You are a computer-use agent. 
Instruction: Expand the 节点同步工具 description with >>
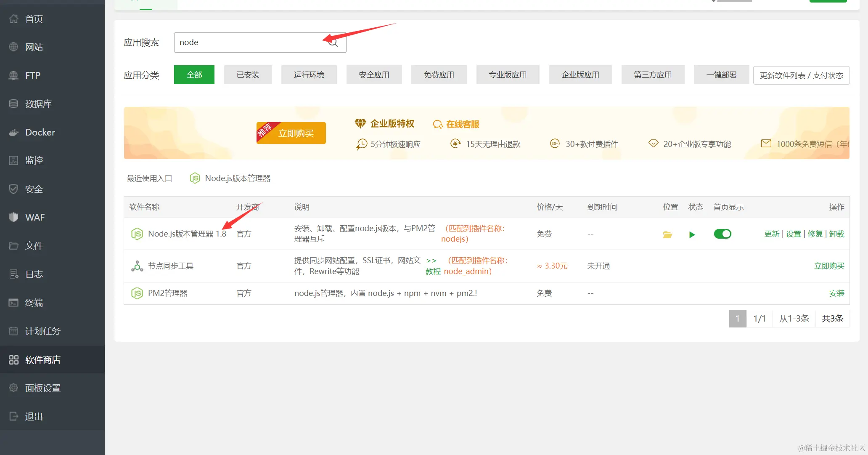pyautogui.click(x=431, y=261)
